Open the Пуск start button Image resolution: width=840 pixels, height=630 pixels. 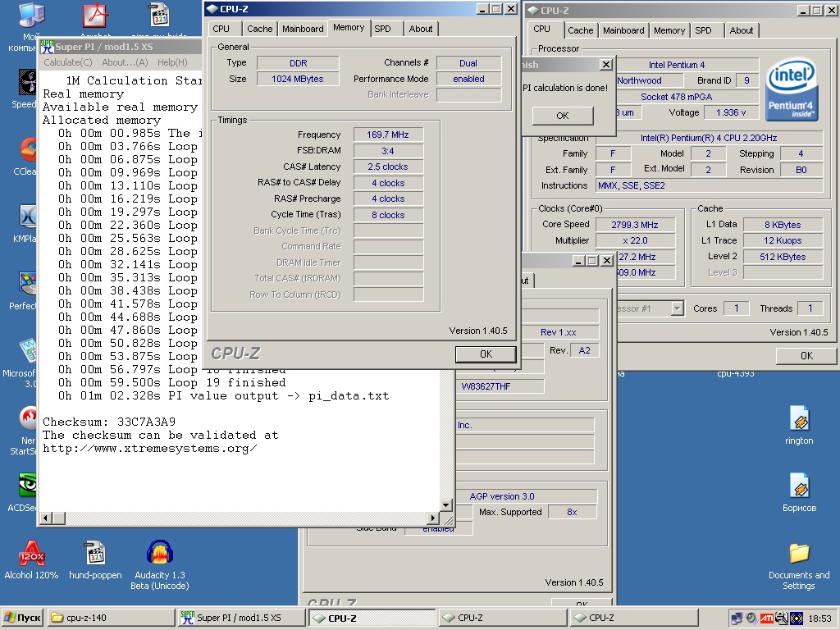pyautogui.click(x=22, y=618)
